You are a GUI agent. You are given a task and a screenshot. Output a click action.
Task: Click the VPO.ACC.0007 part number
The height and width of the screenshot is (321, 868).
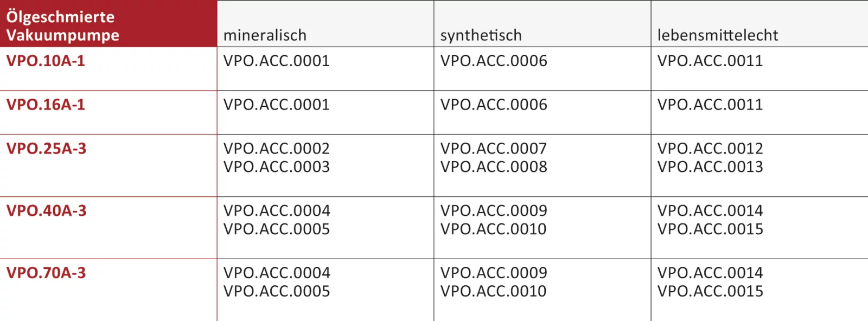click(x=493, y=149)
